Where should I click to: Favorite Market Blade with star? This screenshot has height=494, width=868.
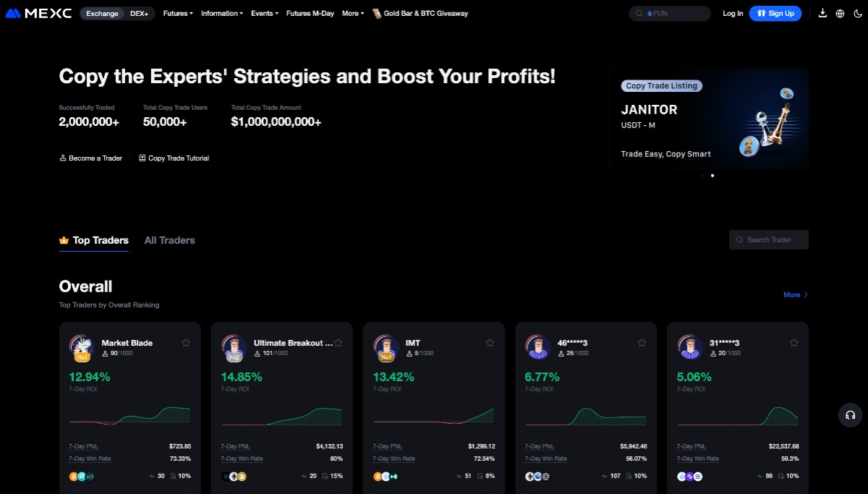click(x=186, y=343)
